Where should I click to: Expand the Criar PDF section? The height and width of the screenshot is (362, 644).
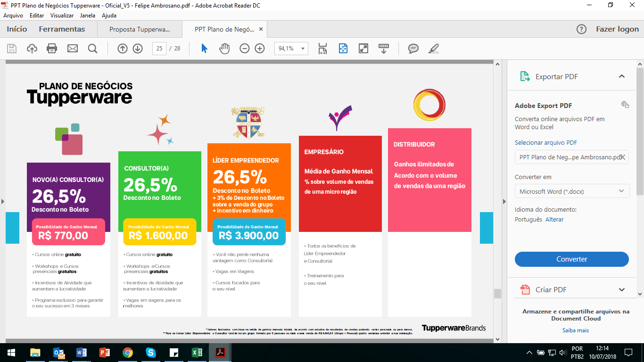pyautogui.click(x=622, y=289)
